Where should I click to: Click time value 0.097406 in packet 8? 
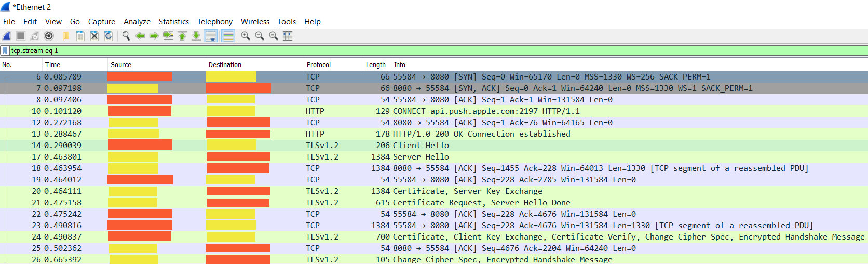coord(63,100)
